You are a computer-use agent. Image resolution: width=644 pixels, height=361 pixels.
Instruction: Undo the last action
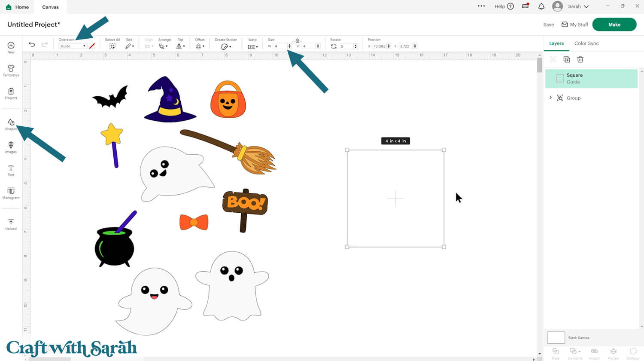32,44
